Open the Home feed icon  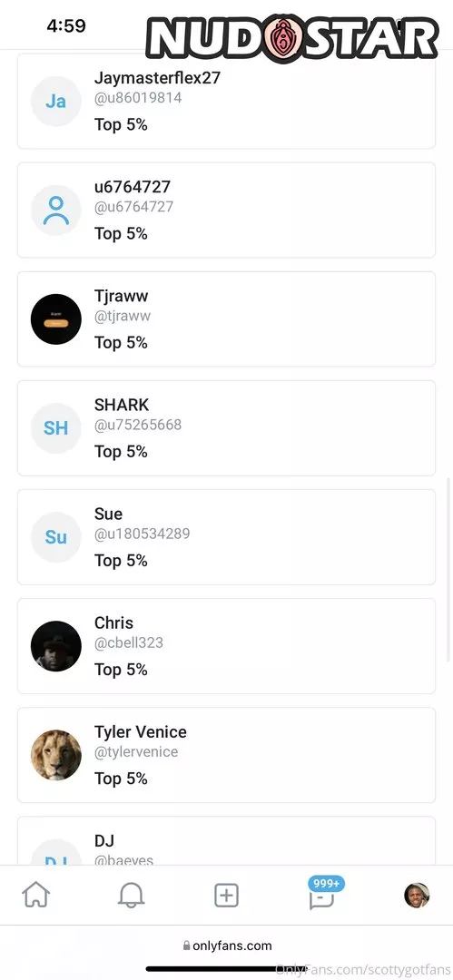coord(35,895)
